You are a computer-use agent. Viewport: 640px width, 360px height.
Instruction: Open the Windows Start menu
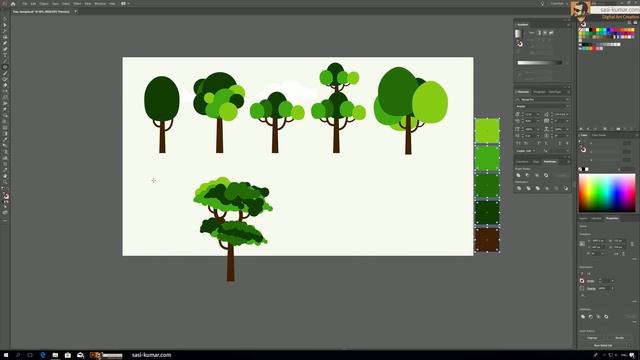6,355
